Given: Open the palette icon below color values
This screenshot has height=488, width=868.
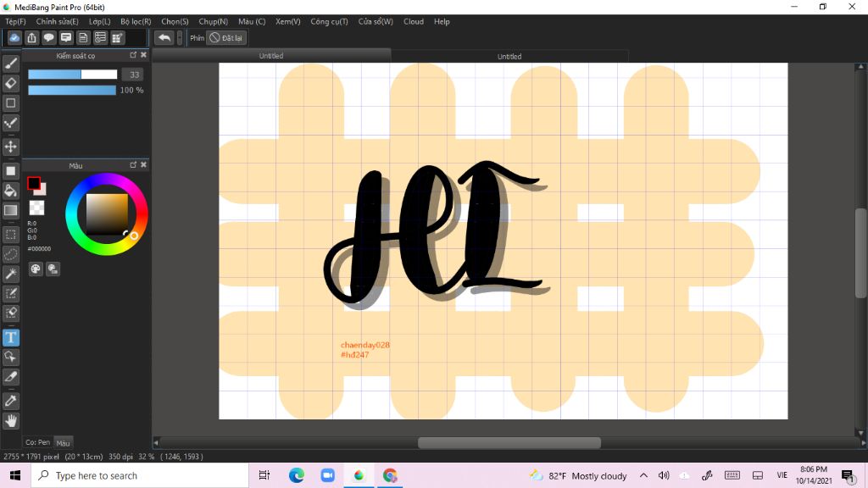Looking at the screenshot, I should coord(36,269).
